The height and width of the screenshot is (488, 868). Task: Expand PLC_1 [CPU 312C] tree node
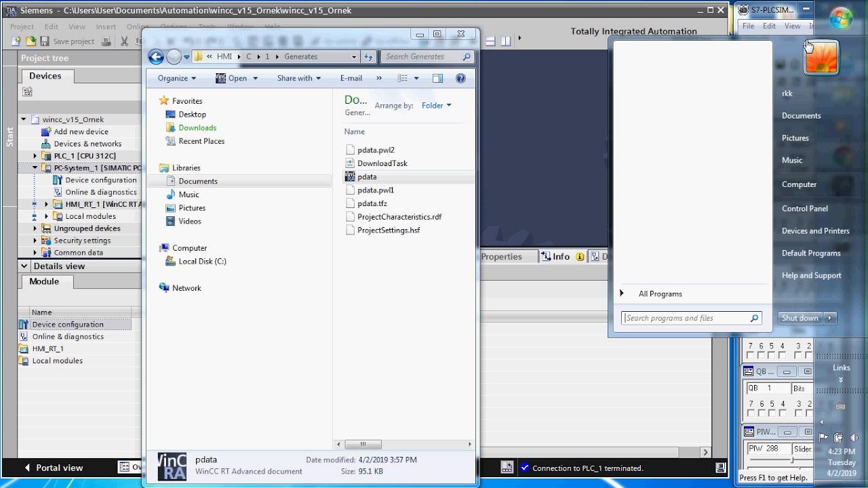[35, 156]
